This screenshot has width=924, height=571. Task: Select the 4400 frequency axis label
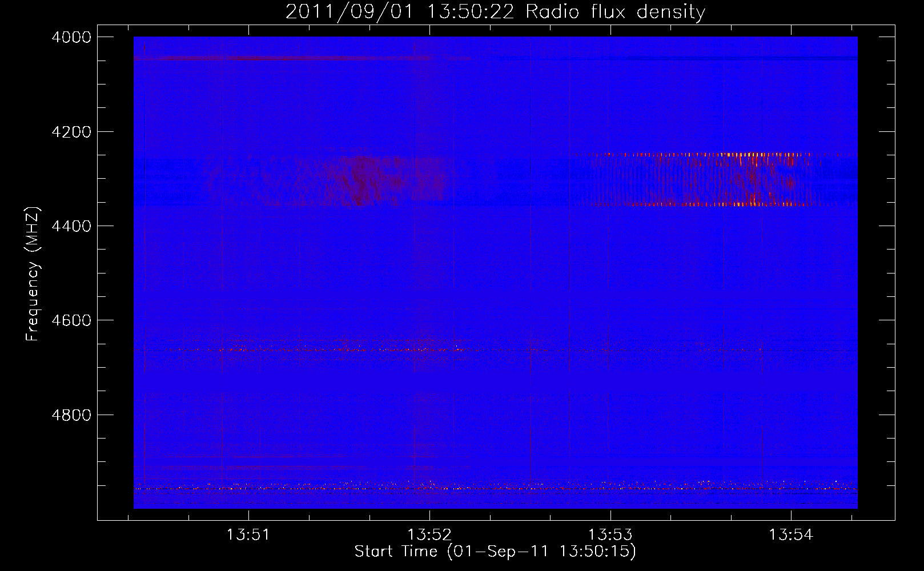(x=71, y=226)
